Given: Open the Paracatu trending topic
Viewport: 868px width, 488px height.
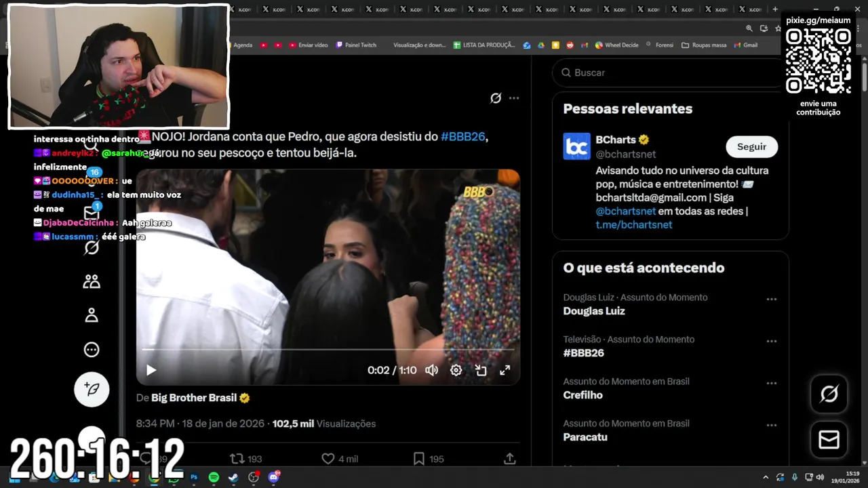Looking at the screenshot, I should tap(585, 437).
